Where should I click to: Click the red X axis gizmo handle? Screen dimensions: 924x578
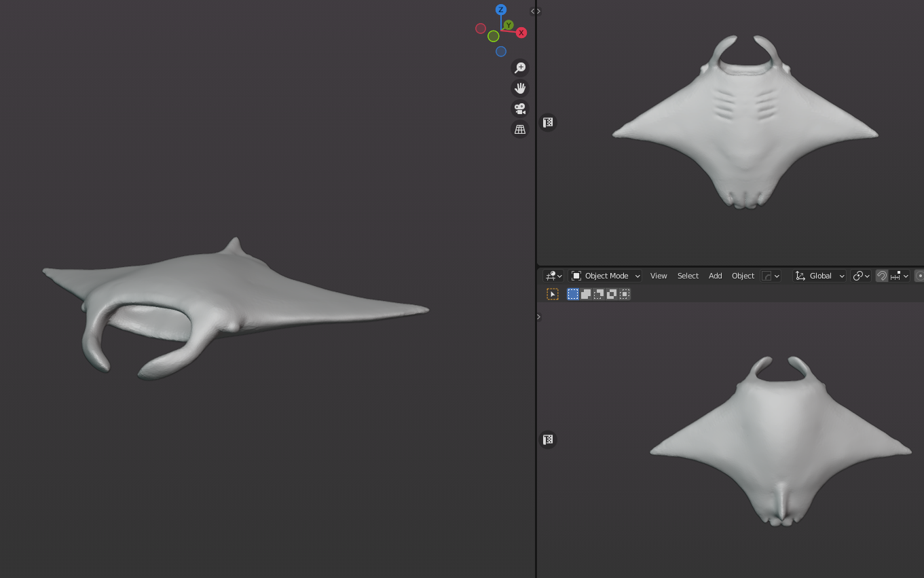pos(521,33)
